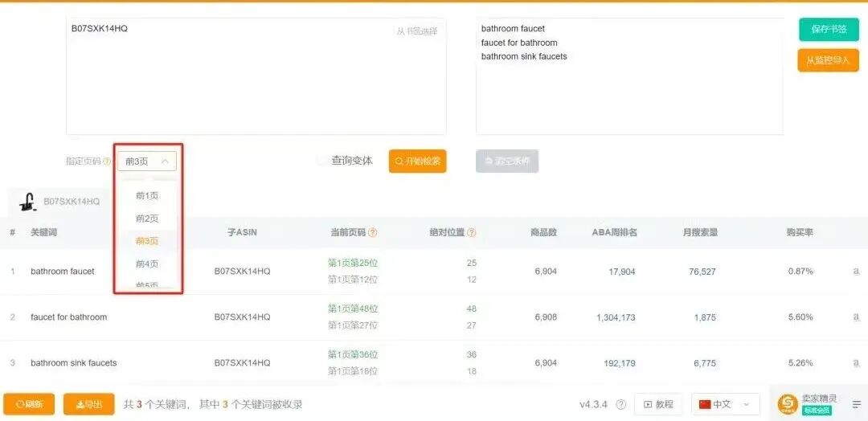Click 第1页第36位 in bathroom sink faucets row
The height and width of the screenshot is (421, 868).
pos(353,354)
